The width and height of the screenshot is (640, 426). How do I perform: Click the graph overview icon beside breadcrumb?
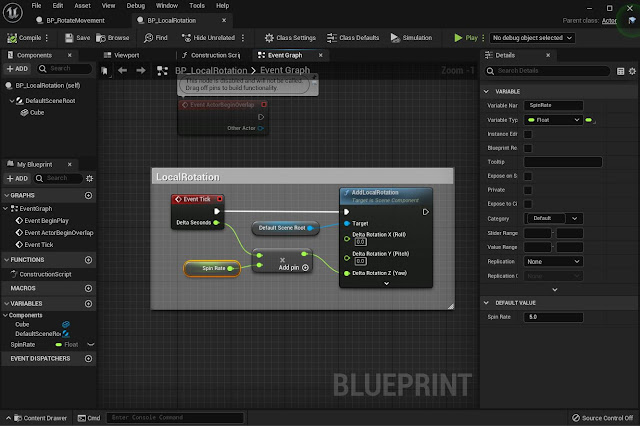click(x=162, y=71)
